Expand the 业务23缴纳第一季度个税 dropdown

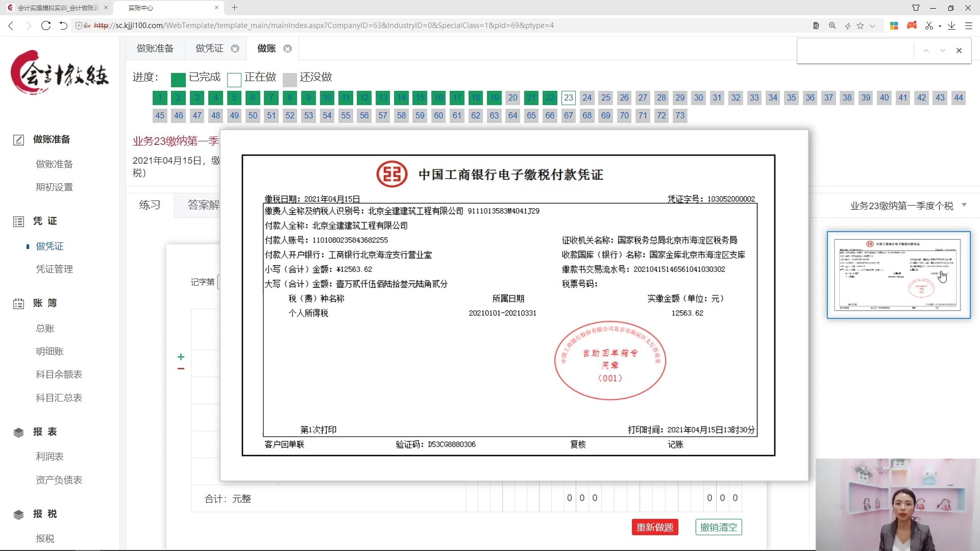tap(909, 206)
